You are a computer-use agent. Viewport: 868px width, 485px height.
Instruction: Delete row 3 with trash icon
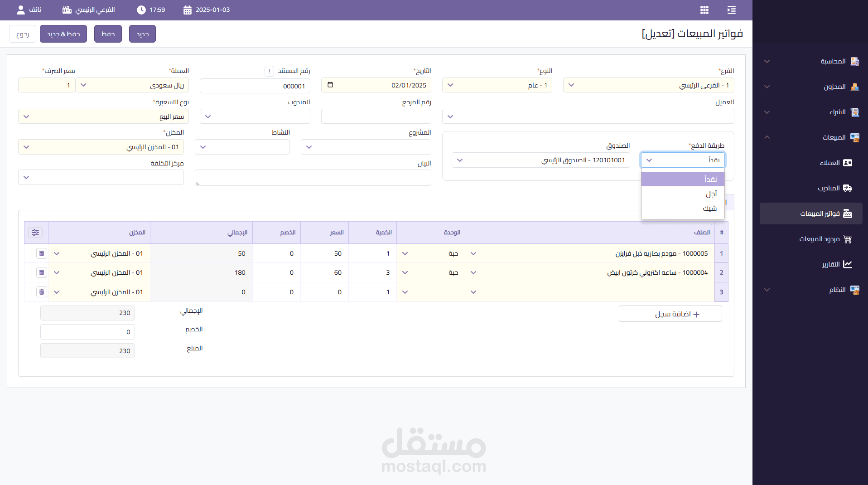tap(42, 292)
